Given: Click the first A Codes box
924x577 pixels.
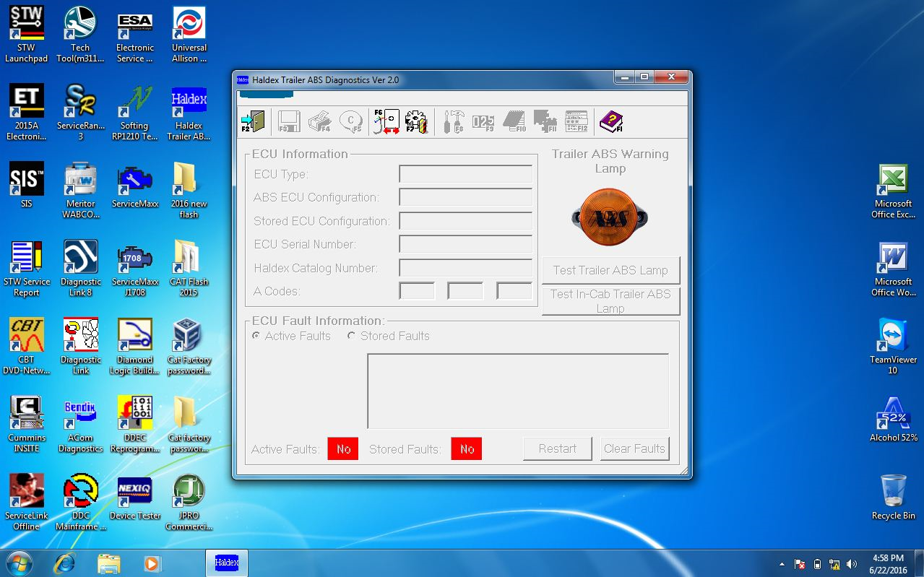Looking at the screenshot, I should click(418, 291).
